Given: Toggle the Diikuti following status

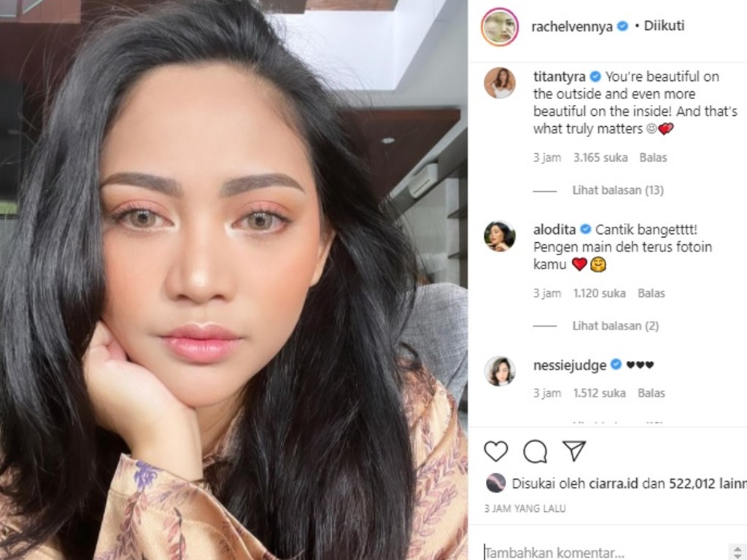Looking at the screenshot, I should pyautogui.click(x=664, y=26).
